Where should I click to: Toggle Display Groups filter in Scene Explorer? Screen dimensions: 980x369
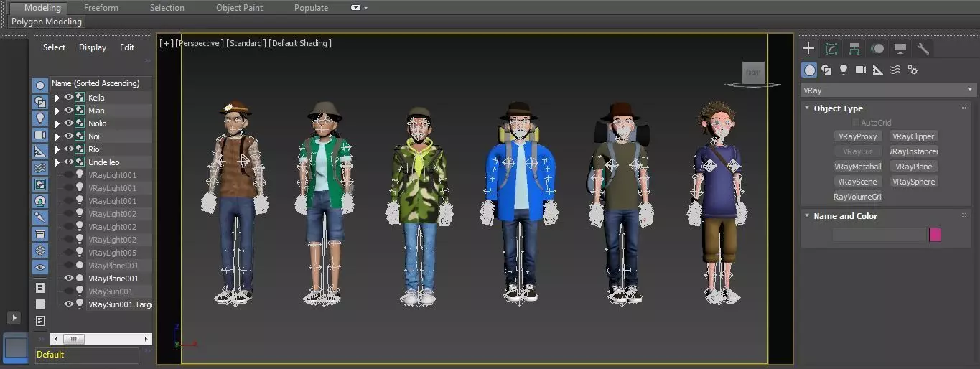[40, 184]
